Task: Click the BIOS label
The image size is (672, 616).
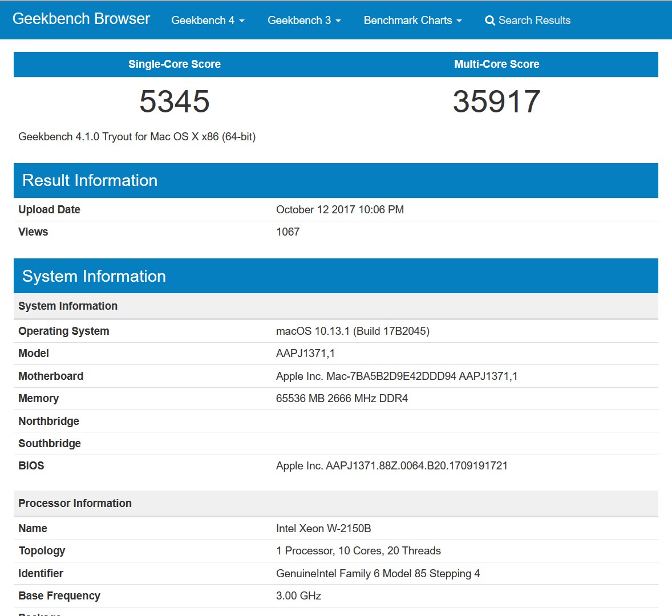Action: point(31,465)
